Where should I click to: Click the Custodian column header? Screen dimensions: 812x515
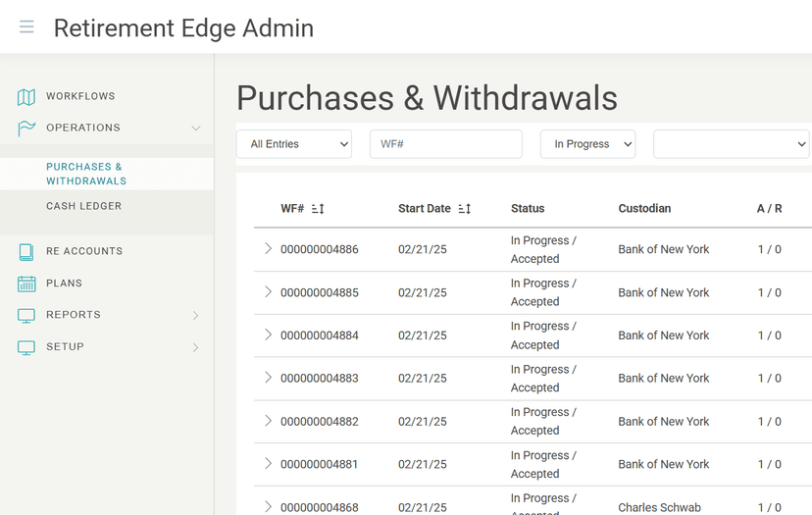644,208
